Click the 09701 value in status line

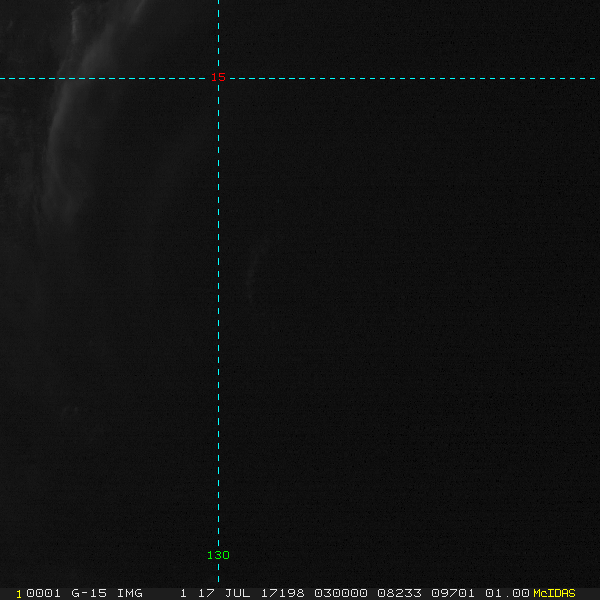(x=455, y=593)
